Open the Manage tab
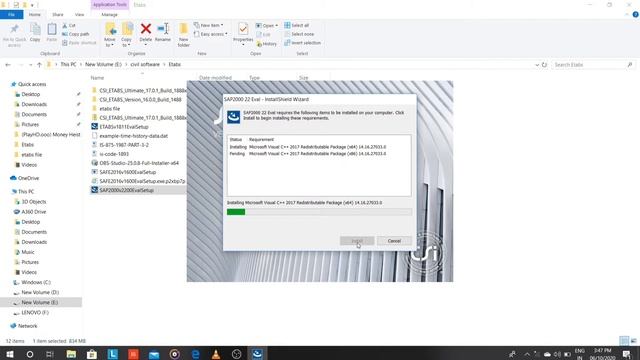The image size is (640, 360). pyautogui.click(x=109, y=15)
